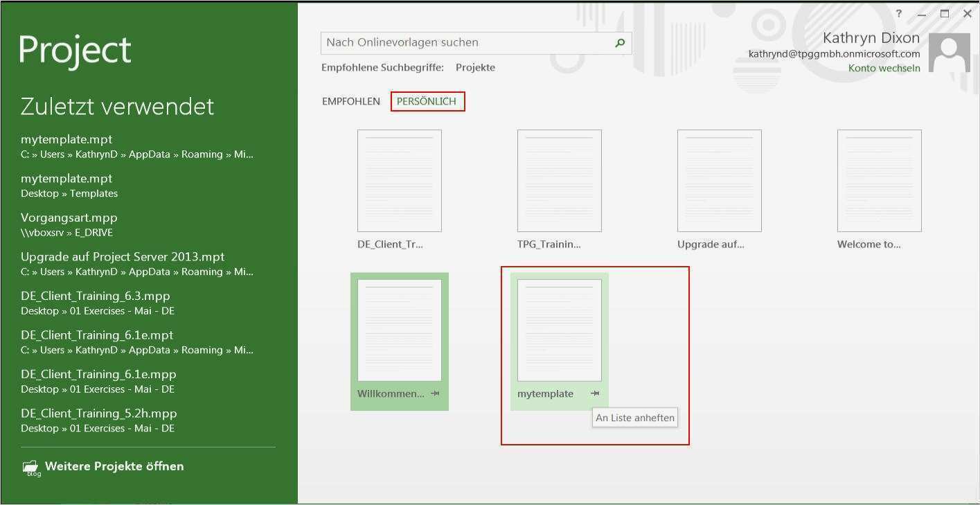Click the search magnifier icon
980x505 pixels.
coord(619,42)
